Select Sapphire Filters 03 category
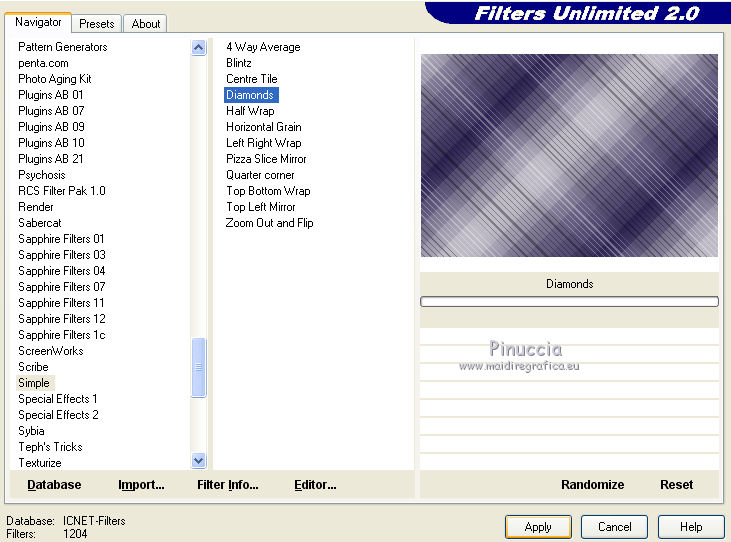The image size is (731, 542). 62,255
